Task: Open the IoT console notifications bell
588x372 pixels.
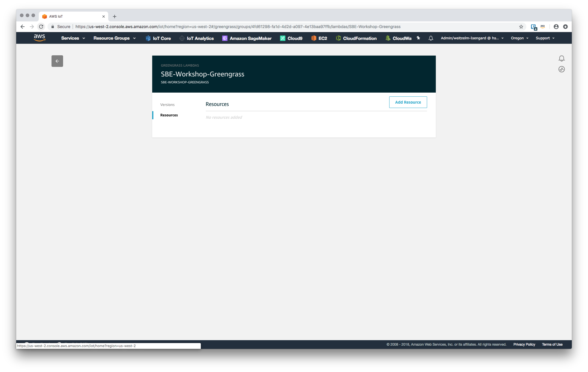Action: tap(562, 58)
